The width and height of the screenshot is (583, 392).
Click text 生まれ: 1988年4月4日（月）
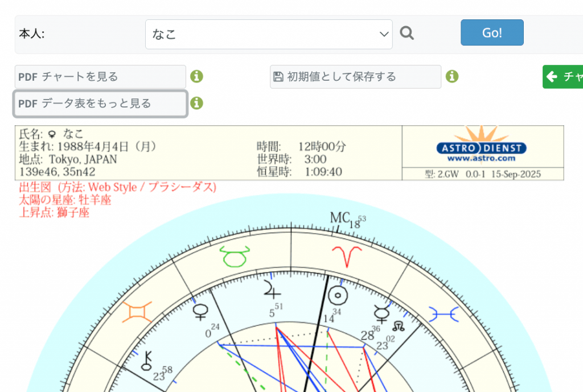(88, 146)
